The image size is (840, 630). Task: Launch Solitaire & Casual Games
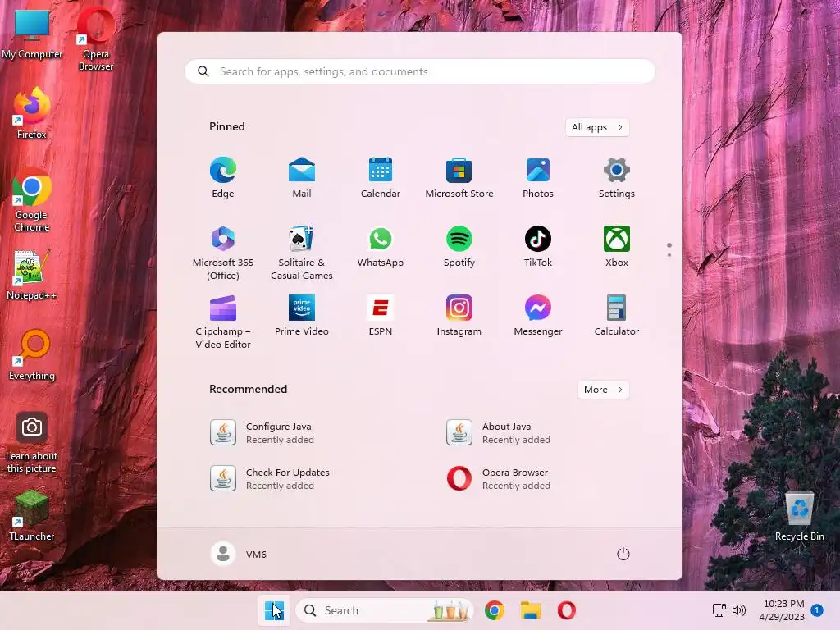pyautogui.click(x=302, y=253)
